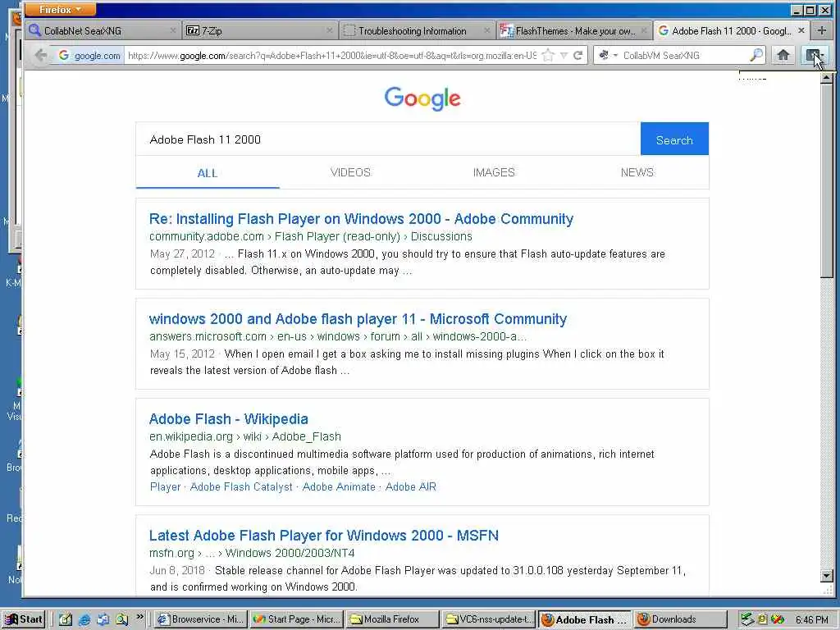The image size is (840, 630).
Task: Follow the Adobe AIR sublink
Action: (x=411, y=486)
